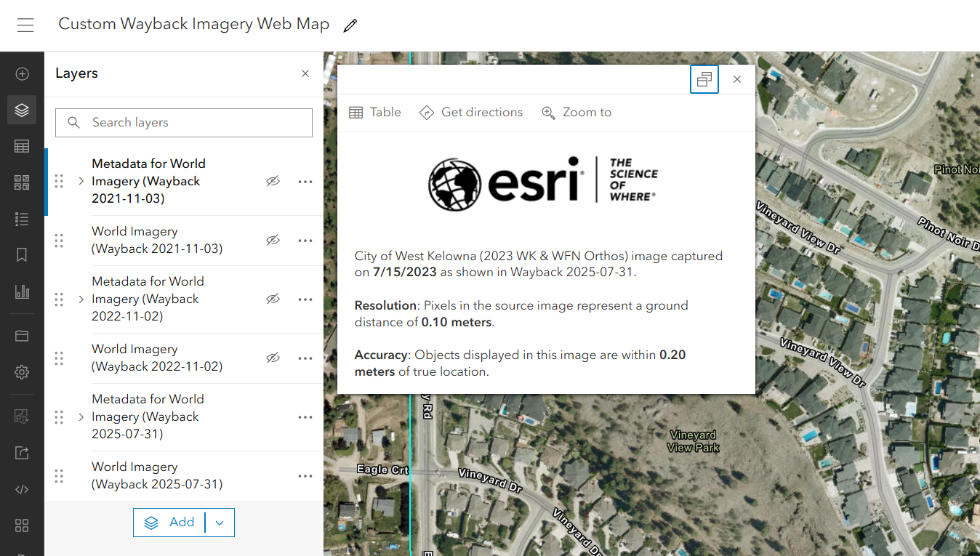This screenshot has height=556, width=980.
Task: Click Get directions in the pop-up
Action: pyautogui.click(x=471, y=112)
